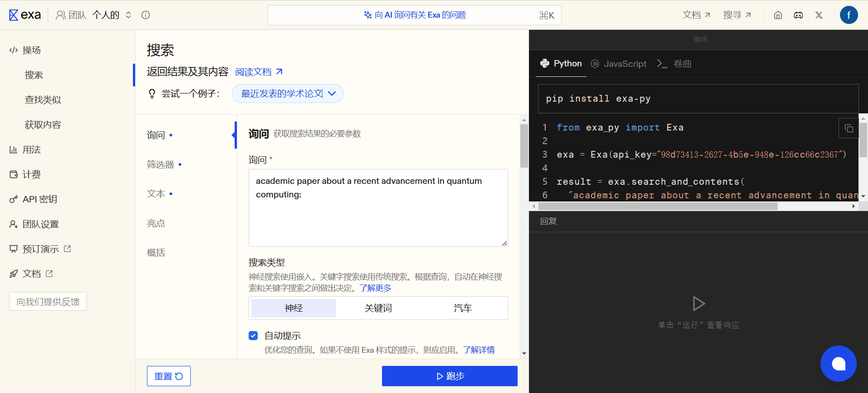Switch to the 卷曲 cURL tab
This screenshot has width=868, height=393.
pyautogui.click(x=674, y=64)
